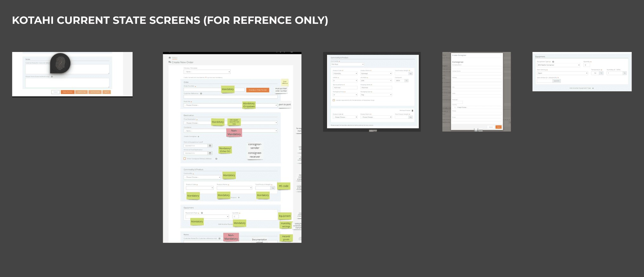Click the Remove Product trash icon
The height and width of the screenshot is (277, 644).
[412, 111]
